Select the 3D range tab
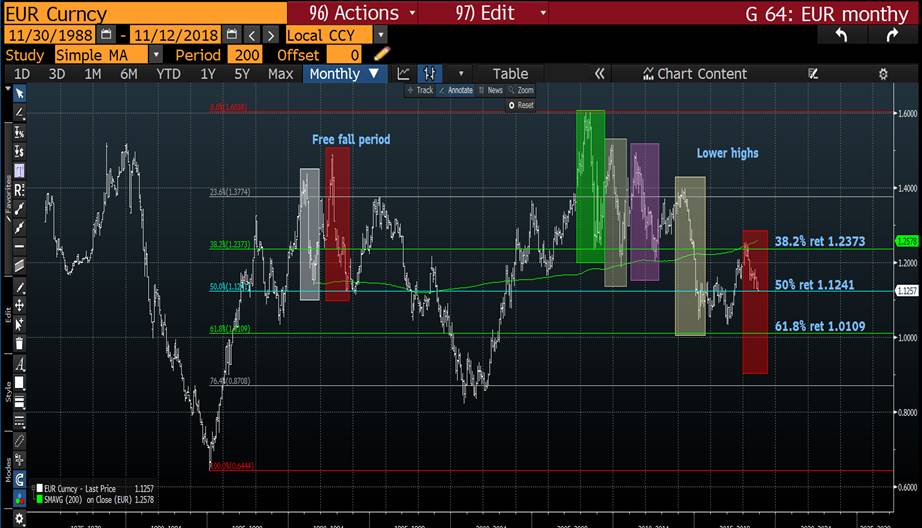Viewport: 922px width, 528px height. coord(57,74)
